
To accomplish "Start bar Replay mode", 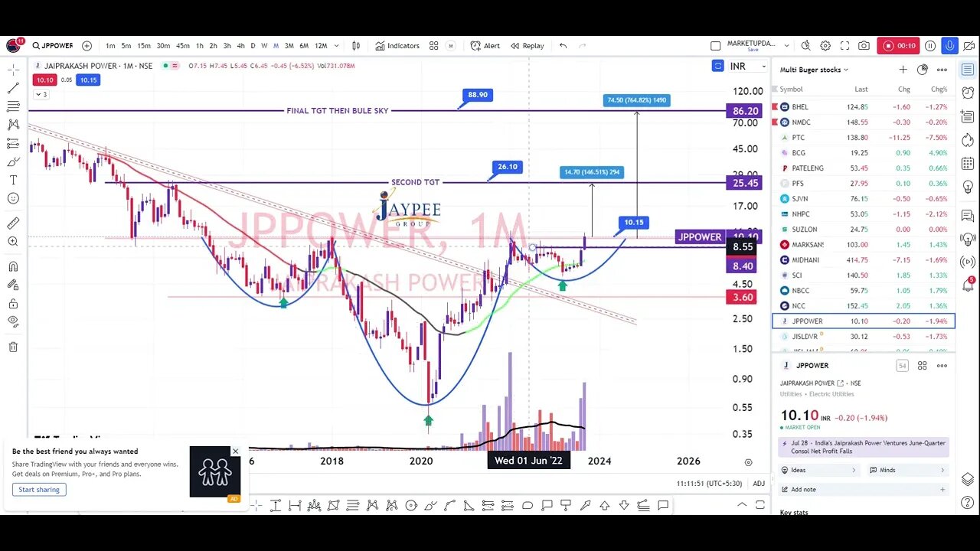I will [527, 46].
